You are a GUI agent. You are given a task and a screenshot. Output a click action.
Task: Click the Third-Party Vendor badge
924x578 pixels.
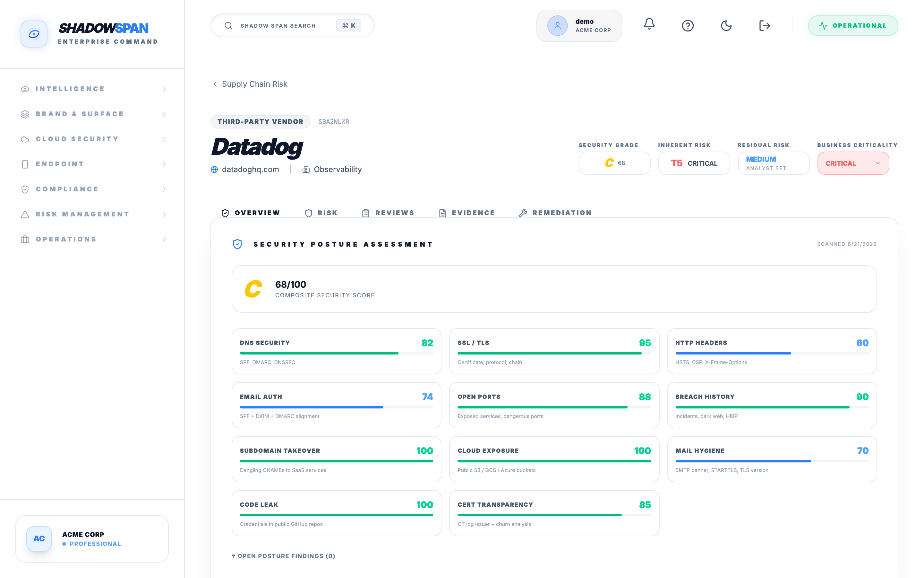click(261, 122)
